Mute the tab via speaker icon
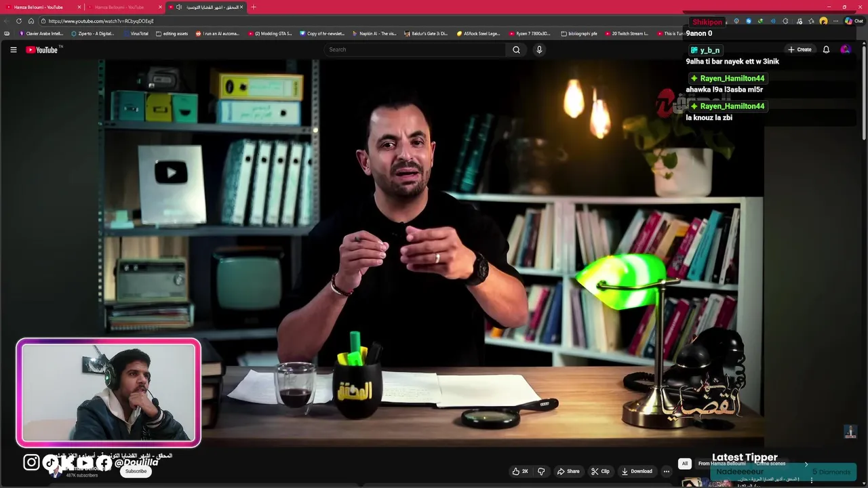868x488 pixels. 178,7
